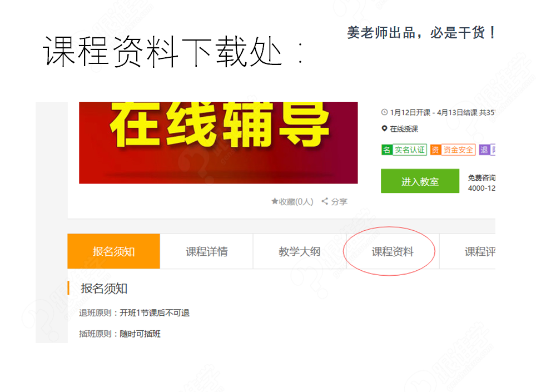Switch to the 课程详情 tab
556x392 pixels.
(207, 251)
